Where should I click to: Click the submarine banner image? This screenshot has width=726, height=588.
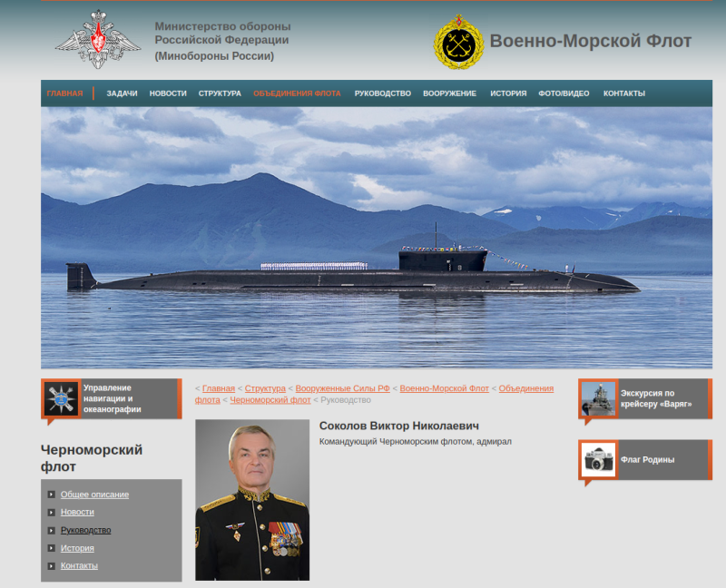point(376,238)
